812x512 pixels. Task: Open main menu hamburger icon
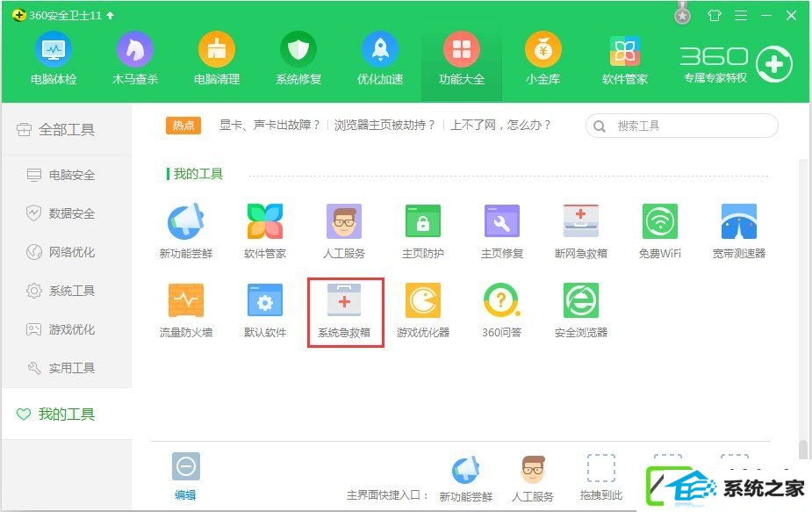[x=741, y=16]
